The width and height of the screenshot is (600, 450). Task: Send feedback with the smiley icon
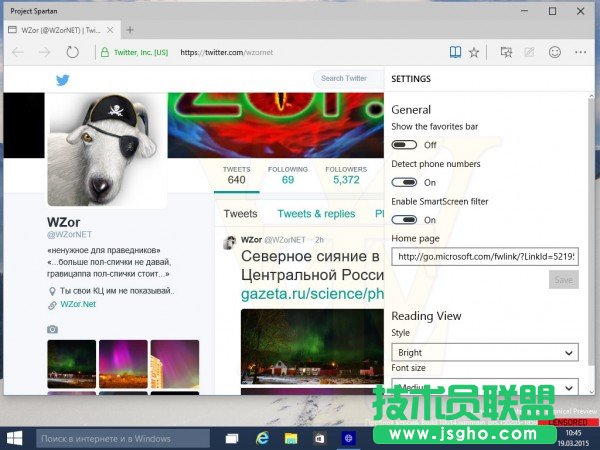click(x=554, y=52)
